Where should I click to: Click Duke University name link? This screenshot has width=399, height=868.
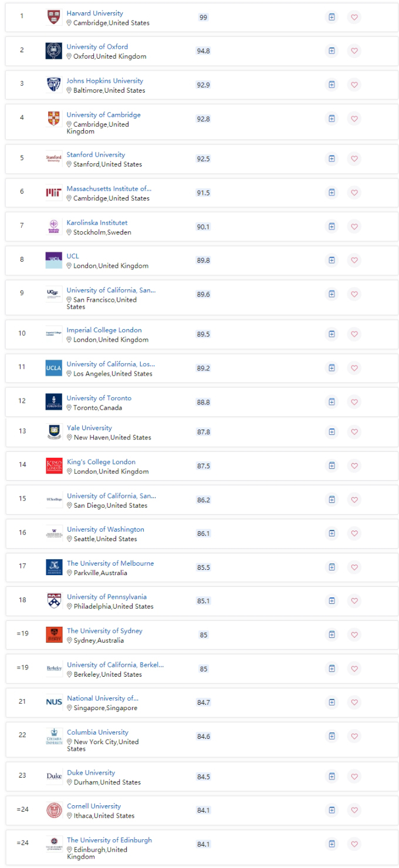pyautogui.click(x=91, y=773)
